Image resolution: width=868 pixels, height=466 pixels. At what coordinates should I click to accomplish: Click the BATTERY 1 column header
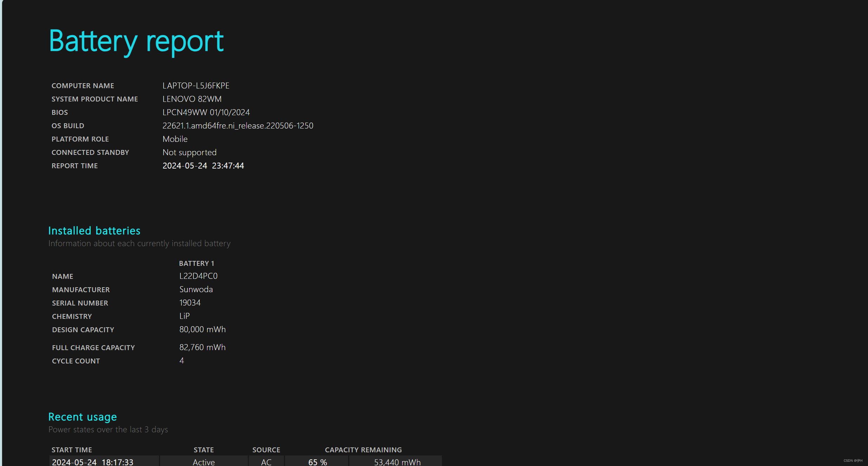pos(197,263)
